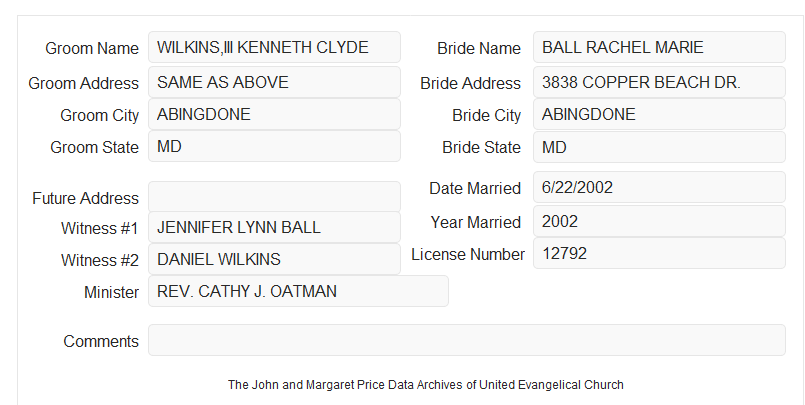Click the License Number label
805x405 pixels.
tap(468, 255)
